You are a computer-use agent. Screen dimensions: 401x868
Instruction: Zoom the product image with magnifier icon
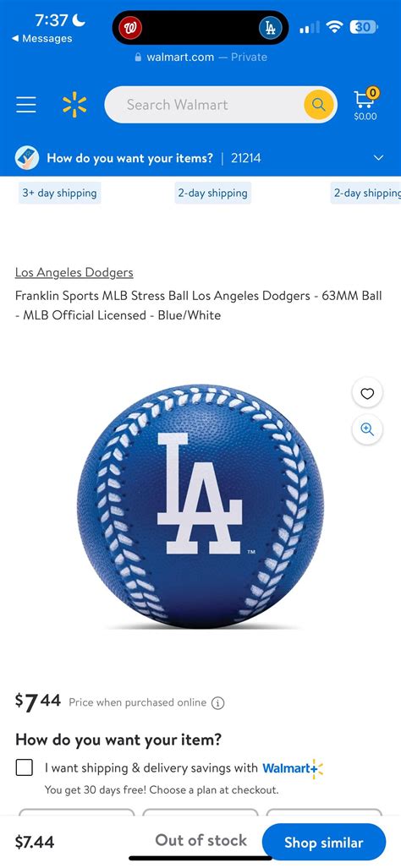pos(367,429)
